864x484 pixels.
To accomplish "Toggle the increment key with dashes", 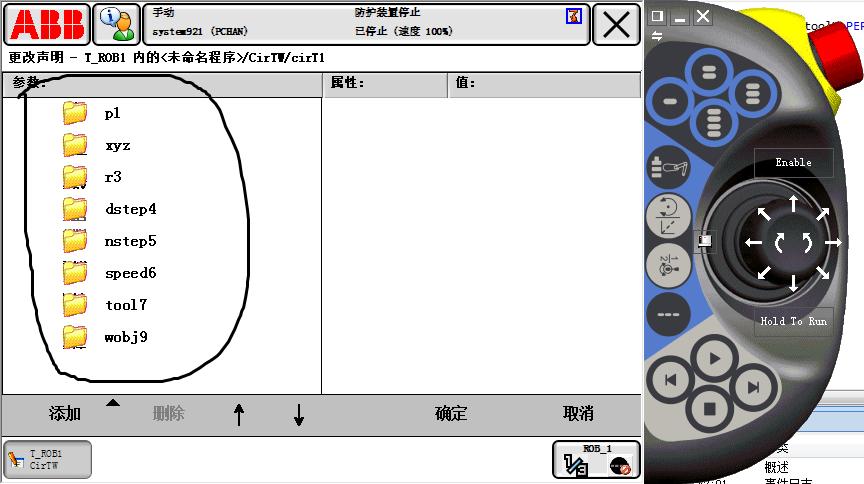I will (x=668, y=314).
